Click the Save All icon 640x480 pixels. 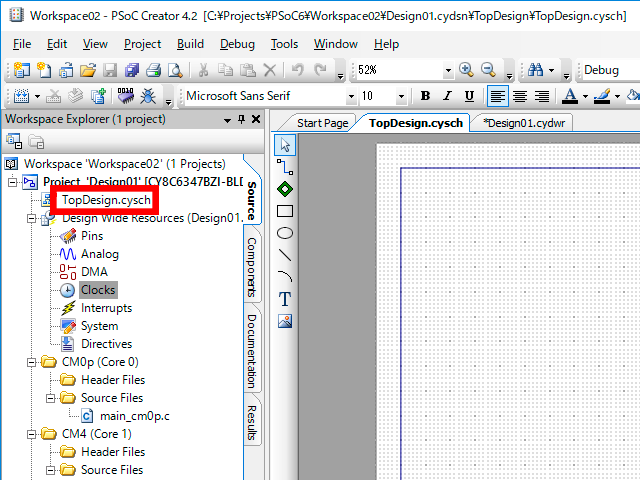click(x=132, y=70)
